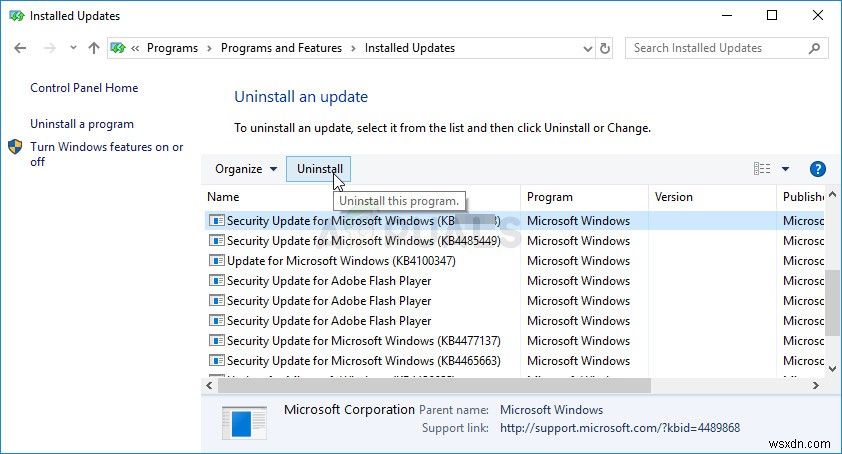Open the view options dropdown arrow
Image resolution: width=842 pixels, height=454 pixels.
[785, 170]
